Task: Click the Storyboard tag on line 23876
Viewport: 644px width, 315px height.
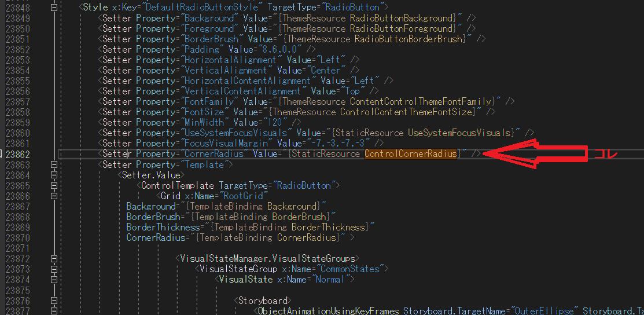Action: coord(263,301)
